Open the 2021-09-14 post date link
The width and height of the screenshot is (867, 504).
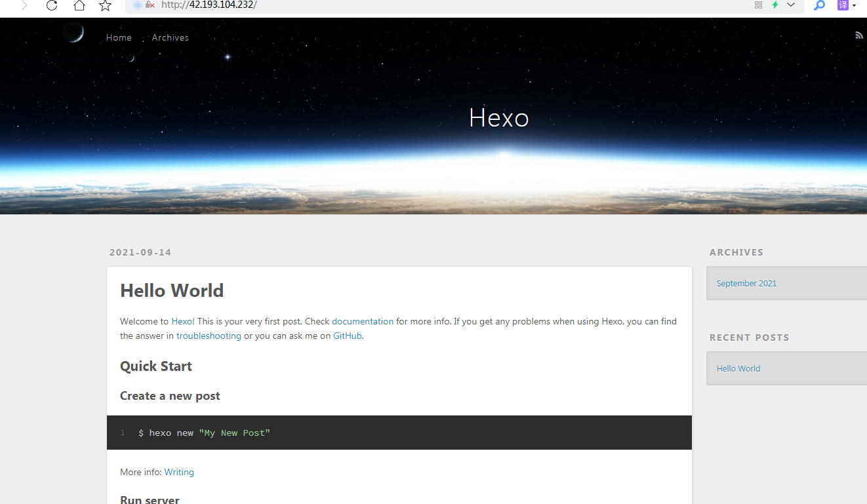[x=140, y=252]
